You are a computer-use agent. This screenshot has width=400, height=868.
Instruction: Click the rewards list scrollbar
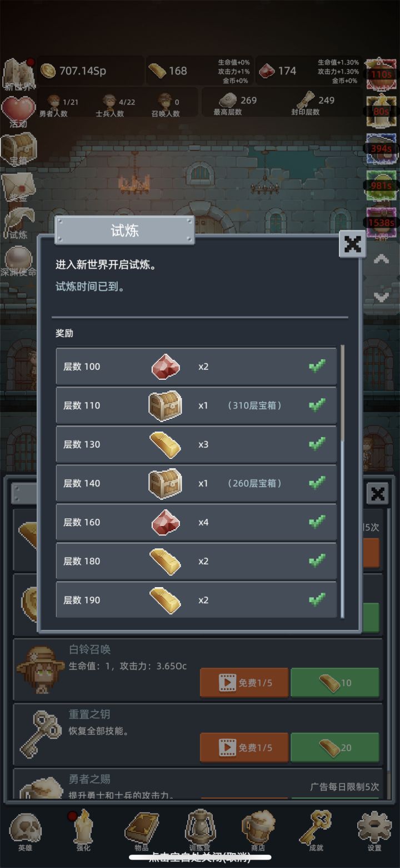point(342,481)
